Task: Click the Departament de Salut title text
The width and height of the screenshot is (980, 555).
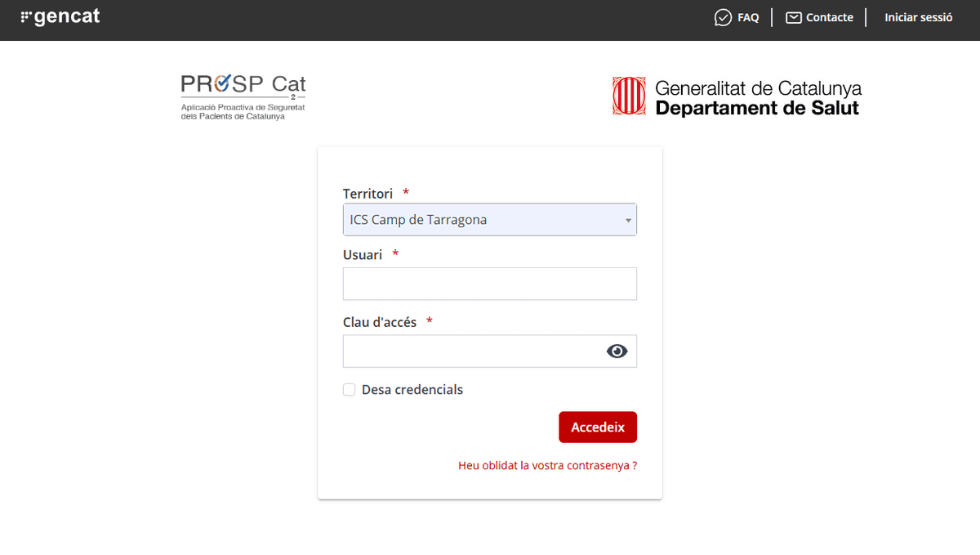Action: (757, 108)
